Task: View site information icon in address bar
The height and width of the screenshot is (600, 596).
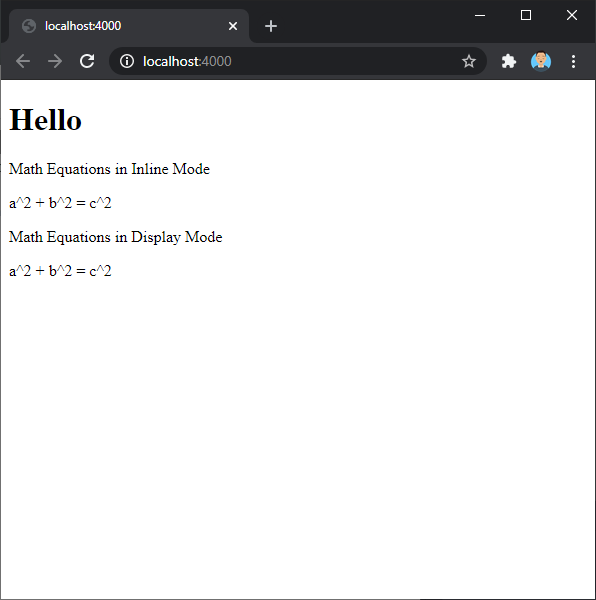Action: tap(127, 61)
